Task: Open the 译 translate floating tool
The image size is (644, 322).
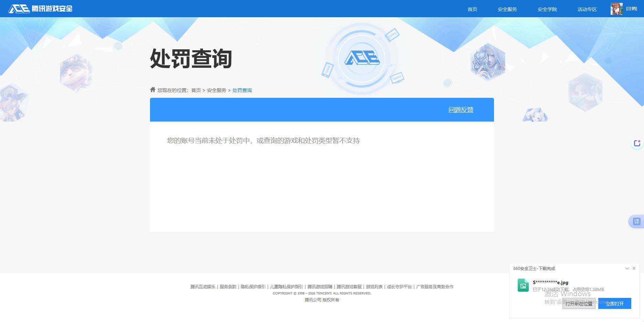Action: coord(636,221)
